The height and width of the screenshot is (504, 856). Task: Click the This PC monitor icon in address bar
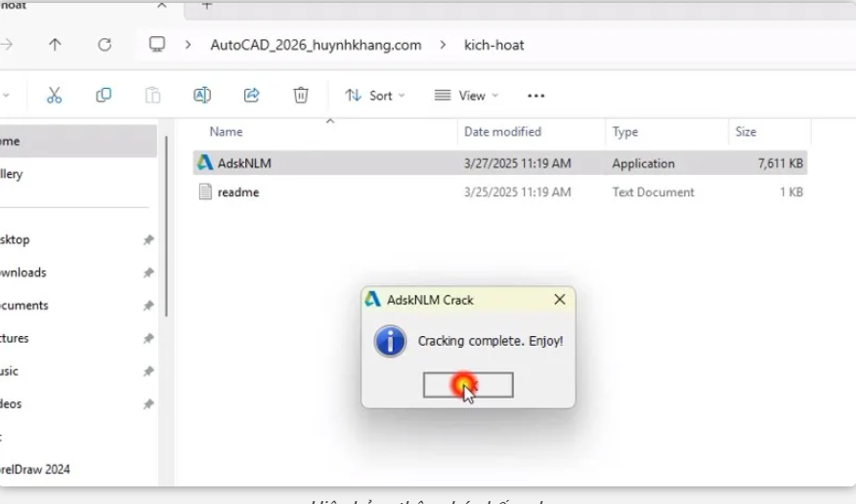pyautogui.click(x=157, y=45)
